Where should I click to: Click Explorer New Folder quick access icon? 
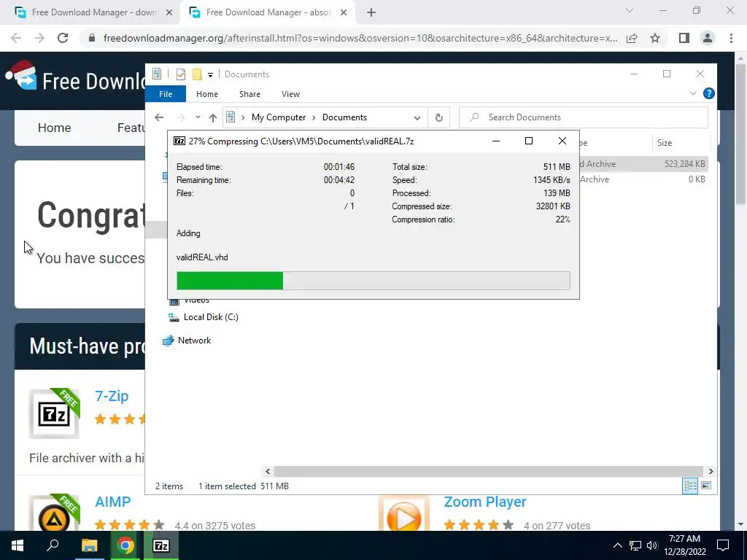197,74
